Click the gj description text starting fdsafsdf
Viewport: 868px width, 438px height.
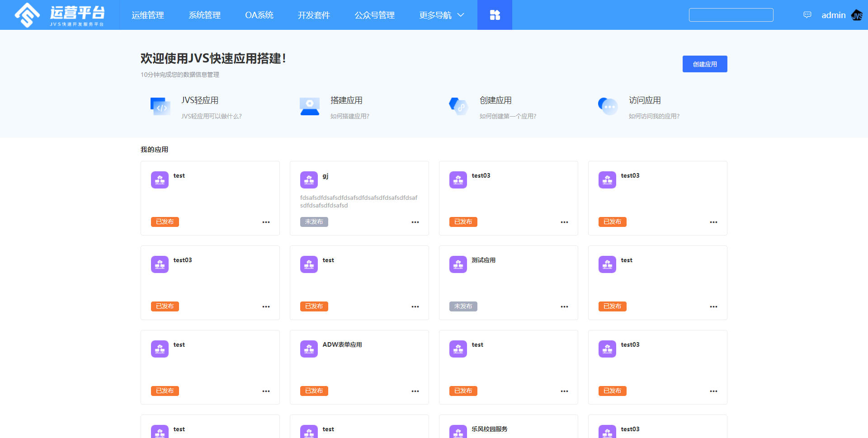click(x=359, y=201)
